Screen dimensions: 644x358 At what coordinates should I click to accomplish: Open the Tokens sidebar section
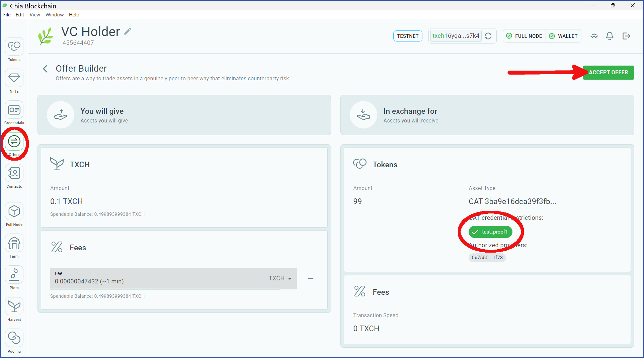14,50
